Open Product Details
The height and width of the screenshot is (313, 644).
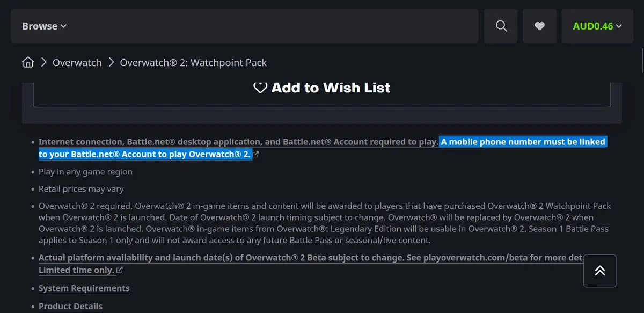point(70,307)
